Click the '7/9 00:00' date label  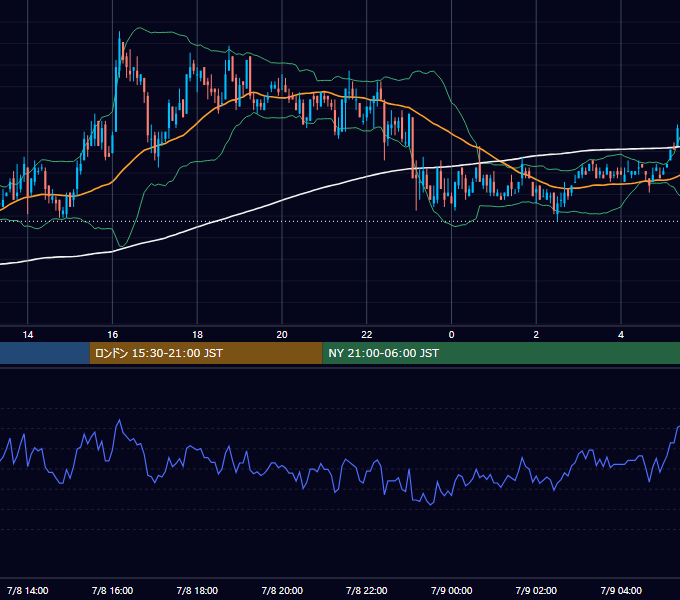(451, 590)
